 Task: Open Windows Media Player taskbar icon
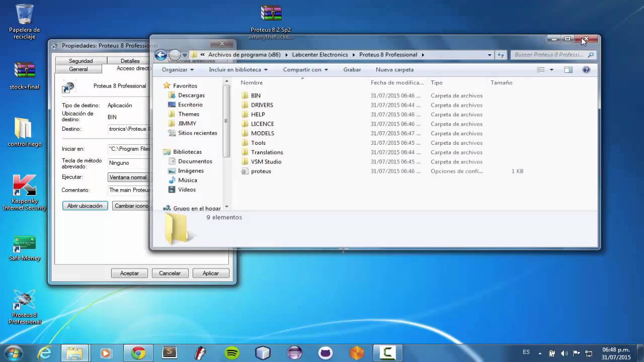(x=106, y=353)
